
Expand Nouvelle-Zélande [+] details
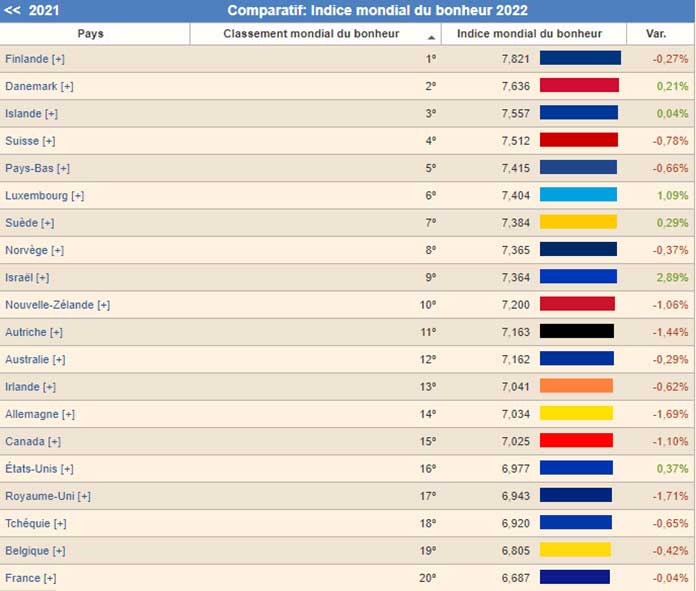point(104,305)
